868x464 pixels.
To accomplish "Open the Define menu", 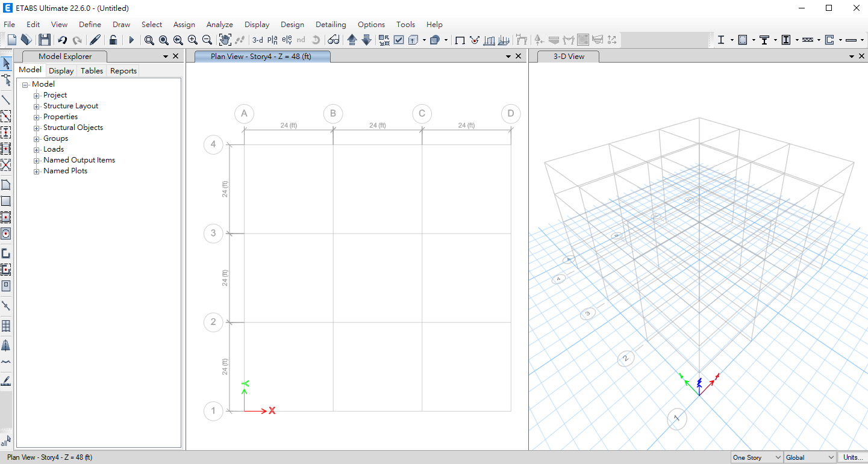I will click(x=90, y=25).
